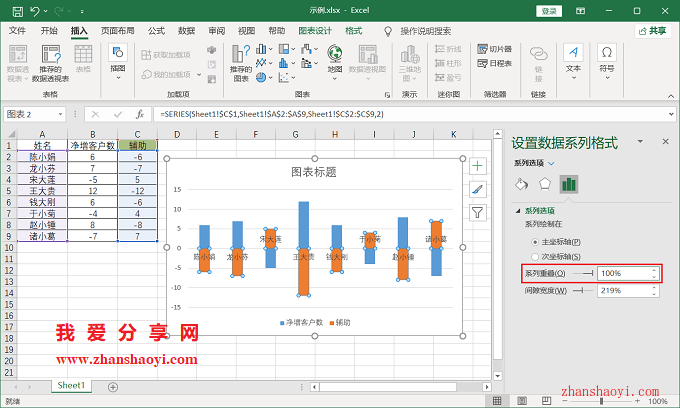
Task: Open the Symbols (符号) group
Action: coord(607,62)
